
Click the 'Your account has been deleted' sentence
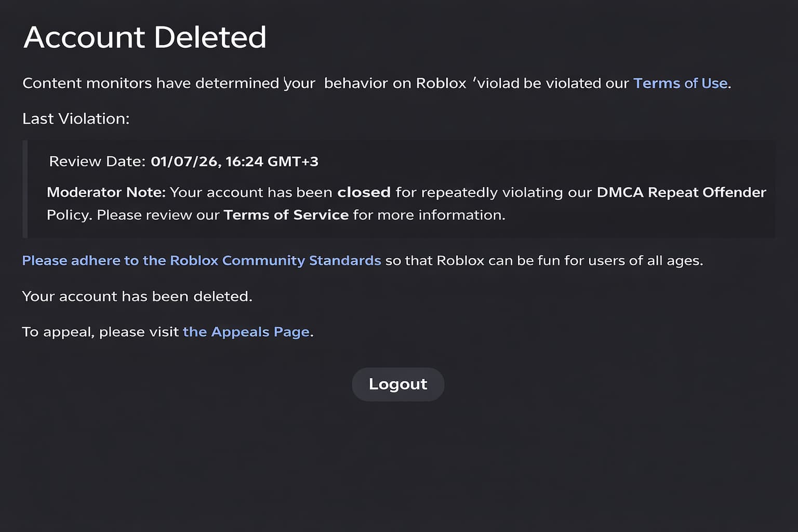click(137, 296)
